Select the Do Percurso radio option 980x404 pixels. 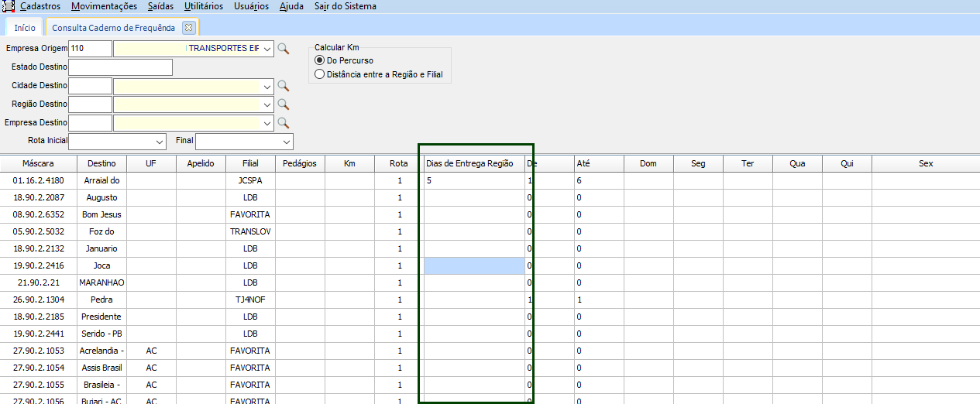pos(319,60)
